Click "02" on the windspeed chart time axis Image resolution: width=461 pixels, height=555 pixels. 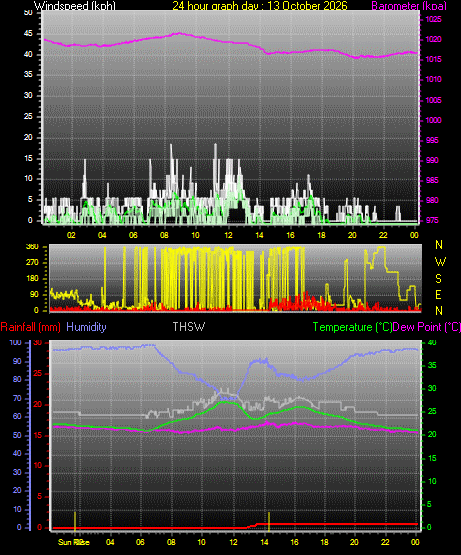point(71,235)
